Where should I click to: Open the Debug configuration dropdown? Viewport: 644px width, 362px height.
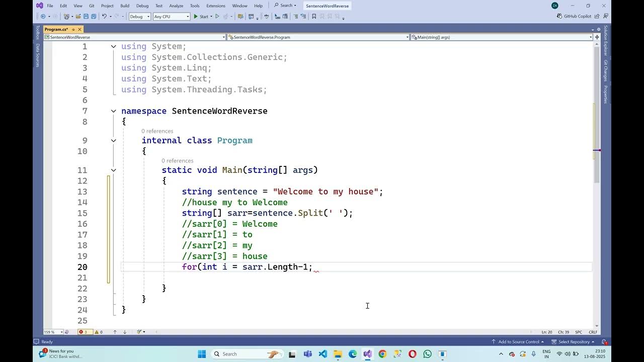140,17
